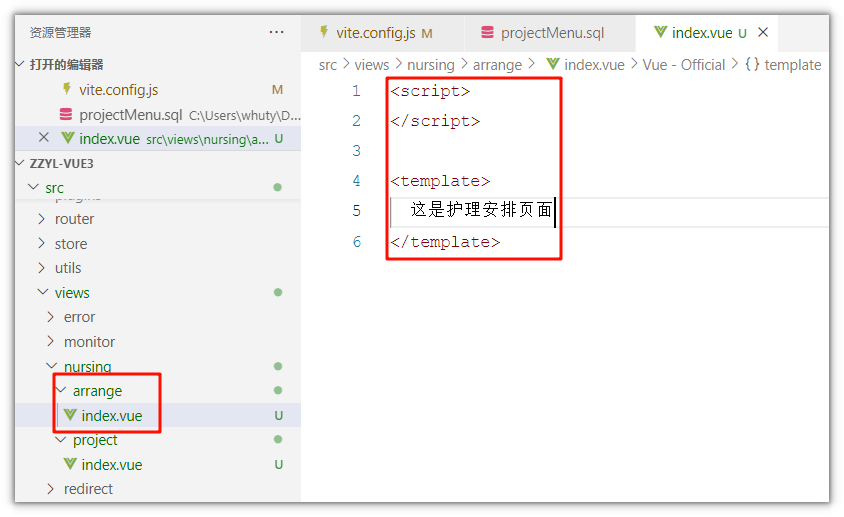
Task: Click template symbol in the breadcrumb
Action: tap(793, 65)
